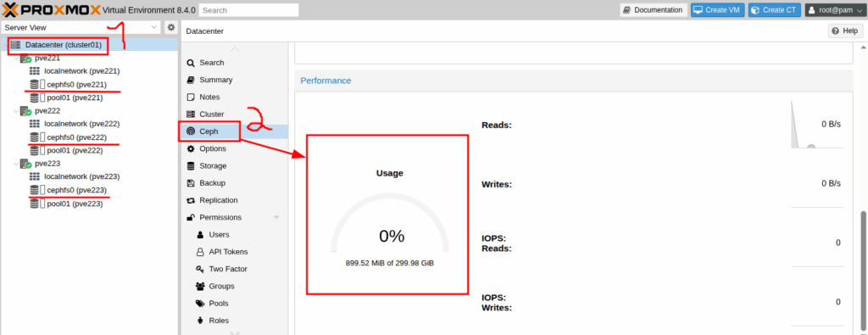Collapse the pve222 node tree
This screenshot has width=868, height=335.
[x=15, y=111]
